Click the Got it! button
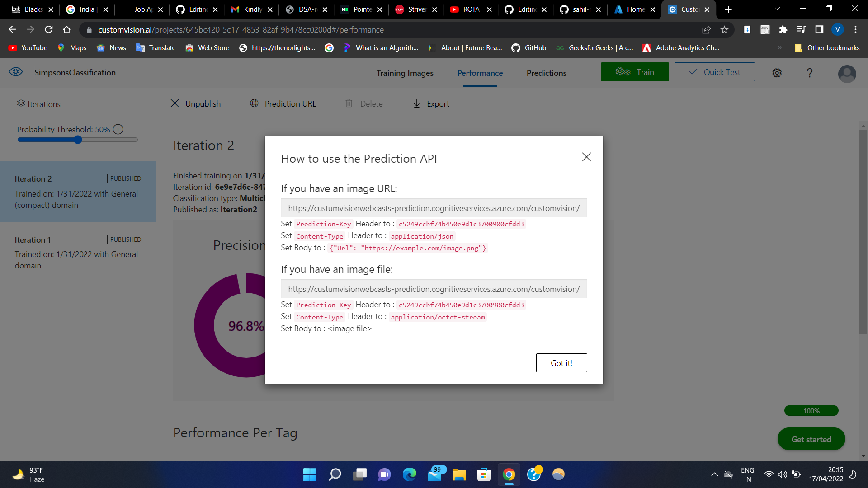Viewport: 868px width, 488px height. point(561,363)
